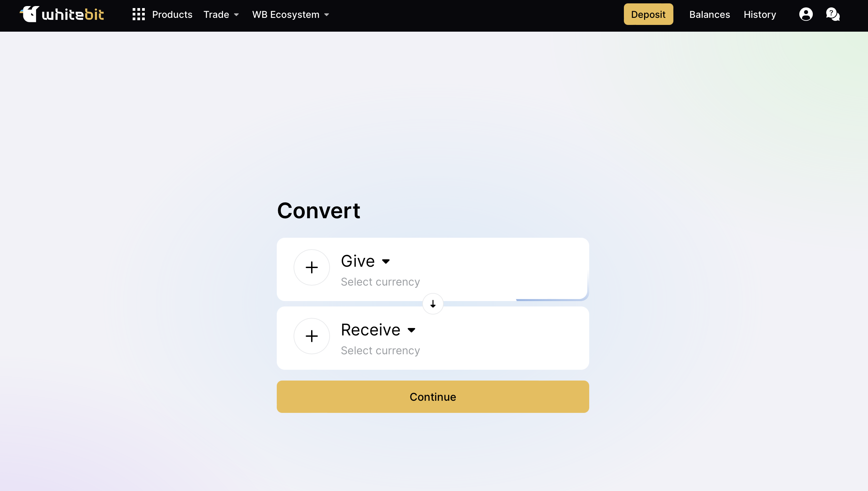The image size is (868, 491).
Task: Click the user account profile icon
Action: (806, 14)
